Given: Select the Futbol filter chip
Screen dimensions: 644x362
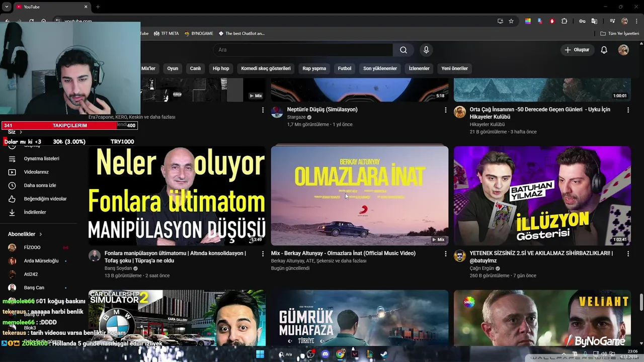Looking at the screenshot, I should 345,68.
